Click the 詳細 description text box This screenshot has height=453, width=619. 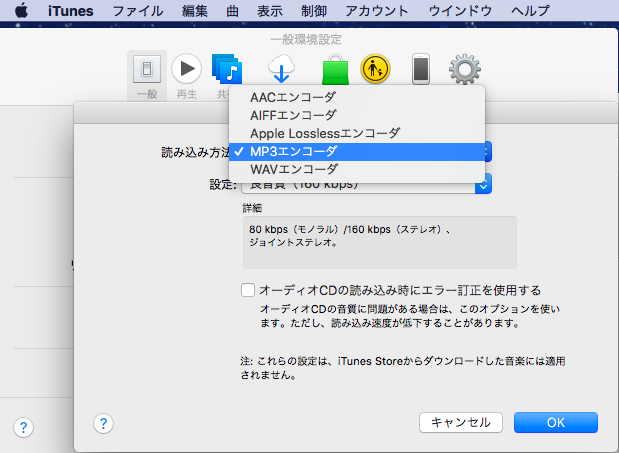pyautogui.click(x=380, y=242)
